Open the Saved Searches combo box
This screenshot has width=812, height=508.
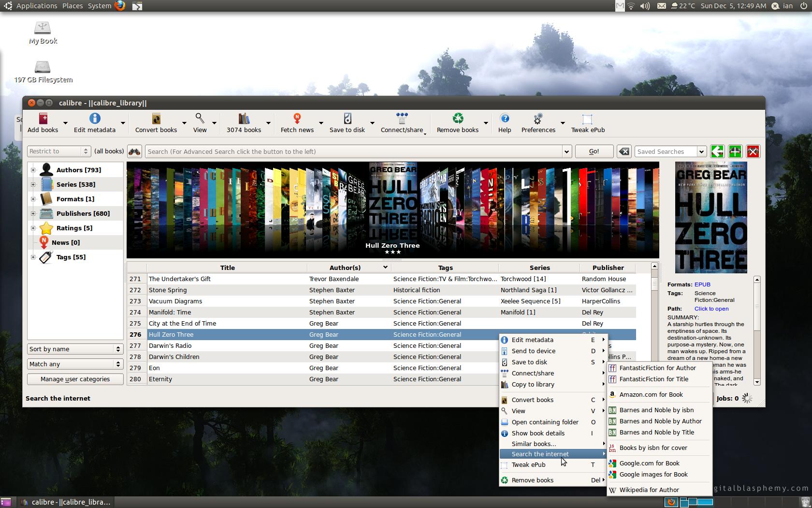click(670, 151)
